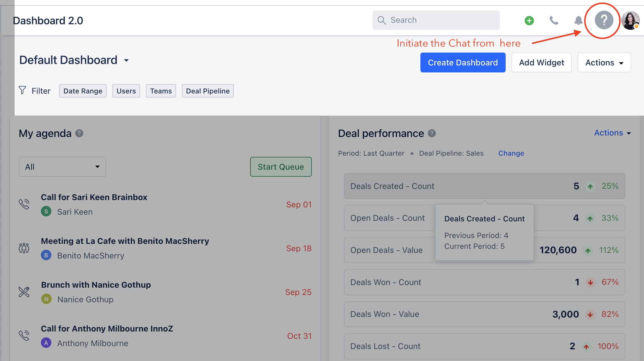Select the Open Deals - Count row label
Screen dimensions: 644x361
[387, 218]
